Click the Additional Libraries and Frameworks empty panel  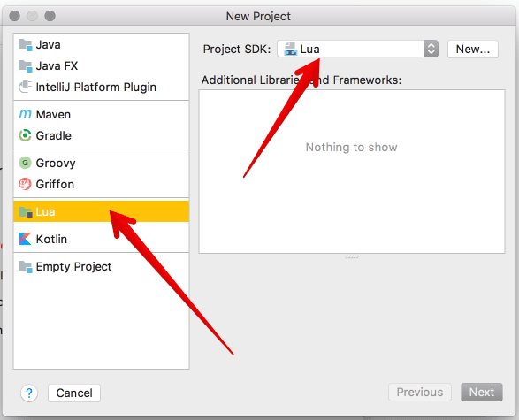(352, 172)
